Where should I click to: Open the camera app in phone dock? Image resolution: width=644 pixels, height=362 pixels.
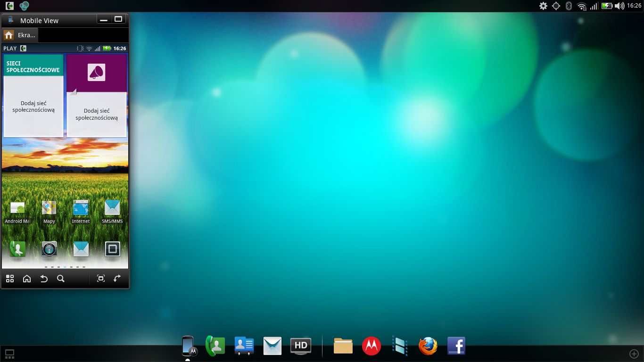point(49,249)
